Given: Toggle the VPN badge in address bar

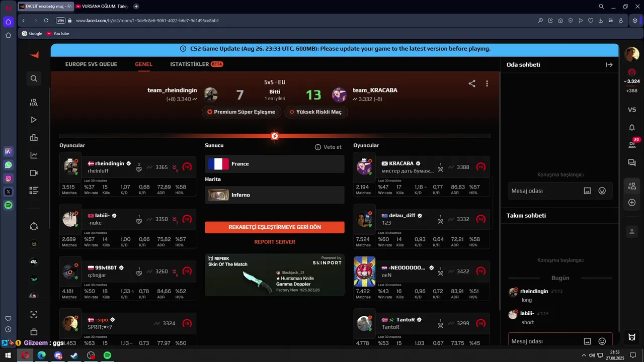Looking at the screenshot, I should point(61,21).
